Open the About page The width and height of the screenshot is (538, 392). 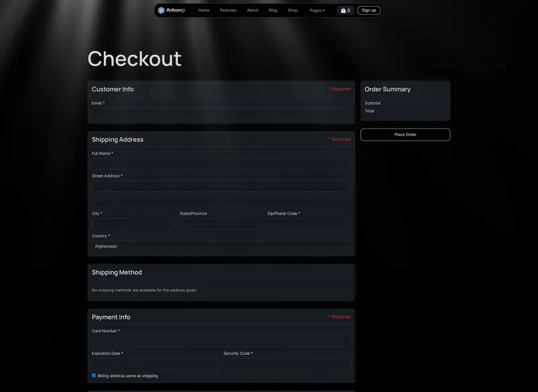(x=252, y=10)
